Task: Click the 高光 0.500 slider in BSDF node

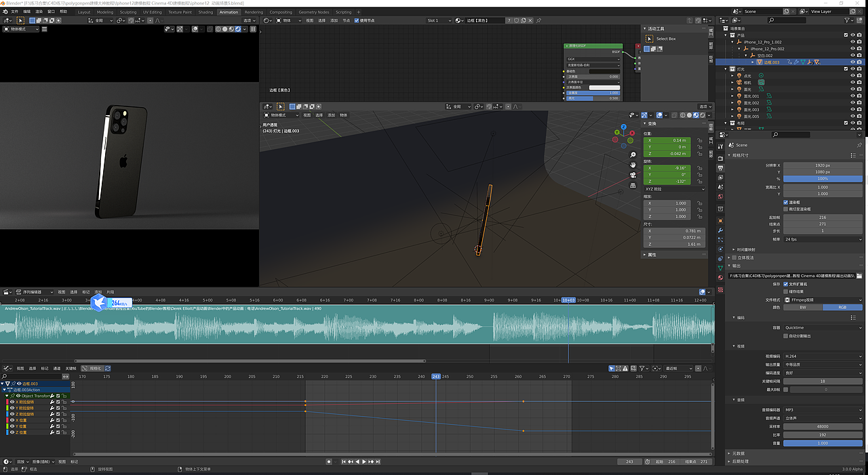Action: coord(593,98)
